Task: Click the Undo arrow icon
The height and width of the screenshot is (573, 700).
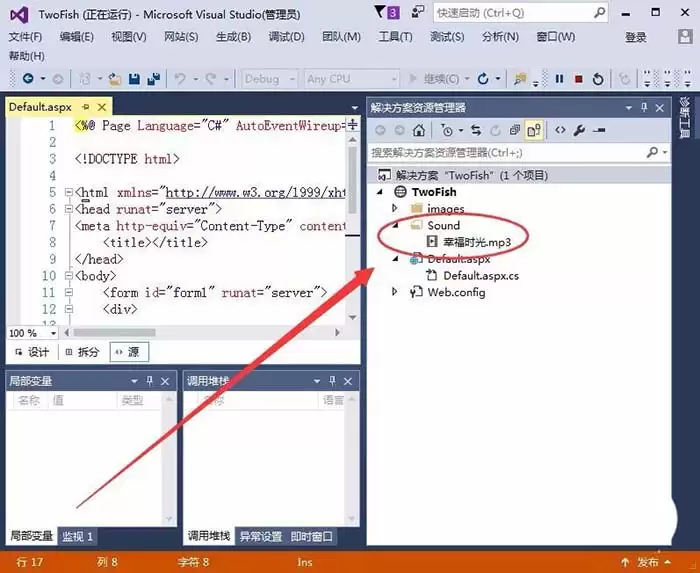Action: (x=179, y=79)
